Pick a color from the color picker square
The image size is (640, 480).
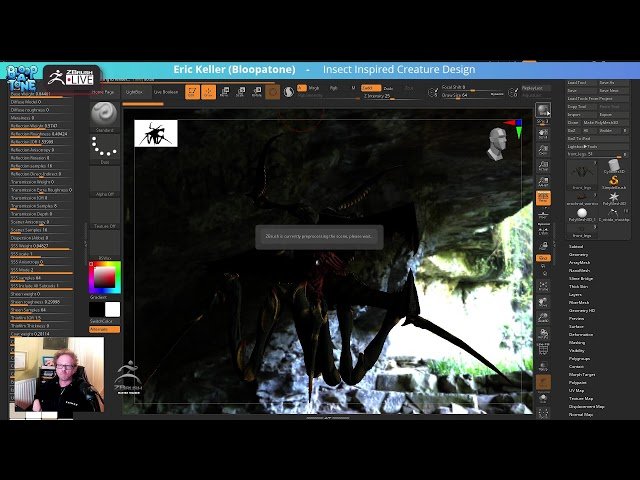click(x=104, y=277)
